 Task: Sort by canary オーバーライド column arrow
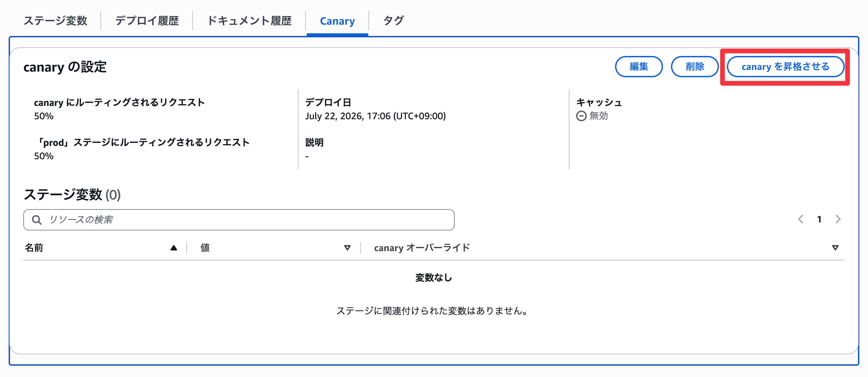835,248
